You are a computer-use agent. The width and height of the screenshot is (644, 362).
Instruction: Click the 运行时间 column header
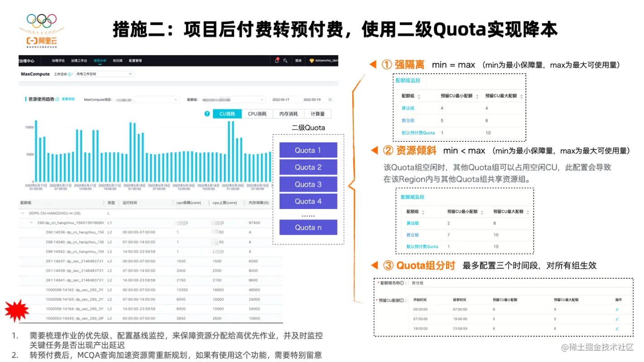(130, 203)
